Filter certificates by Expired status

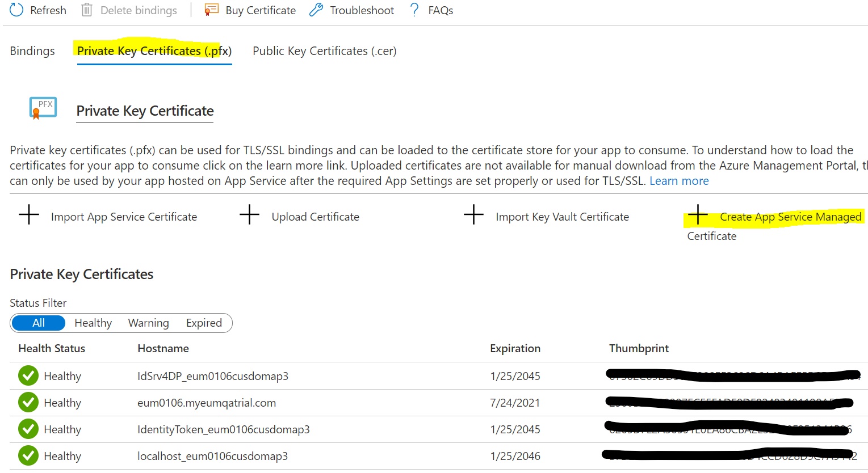pos(204,323)
